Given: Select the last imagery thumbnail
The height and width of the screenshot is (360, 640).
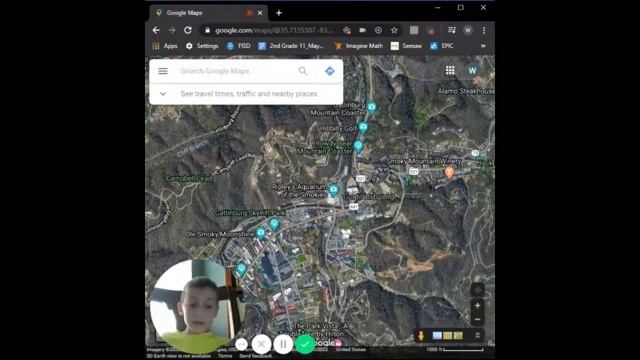Looking at the screenshot, I should point(458,336).
